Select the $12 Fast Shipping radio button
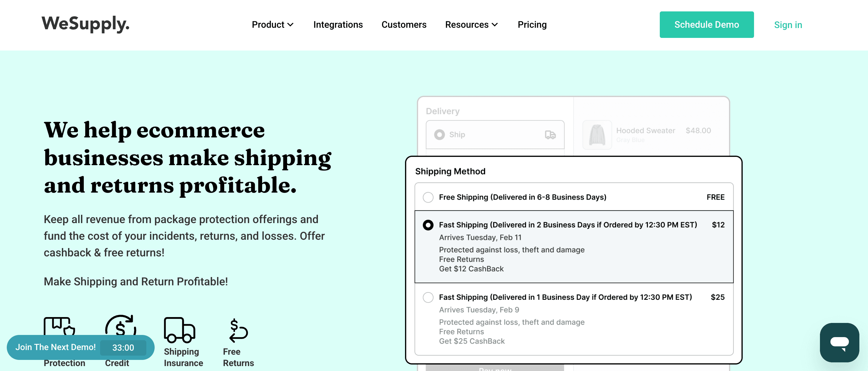 tap(428, 225)
